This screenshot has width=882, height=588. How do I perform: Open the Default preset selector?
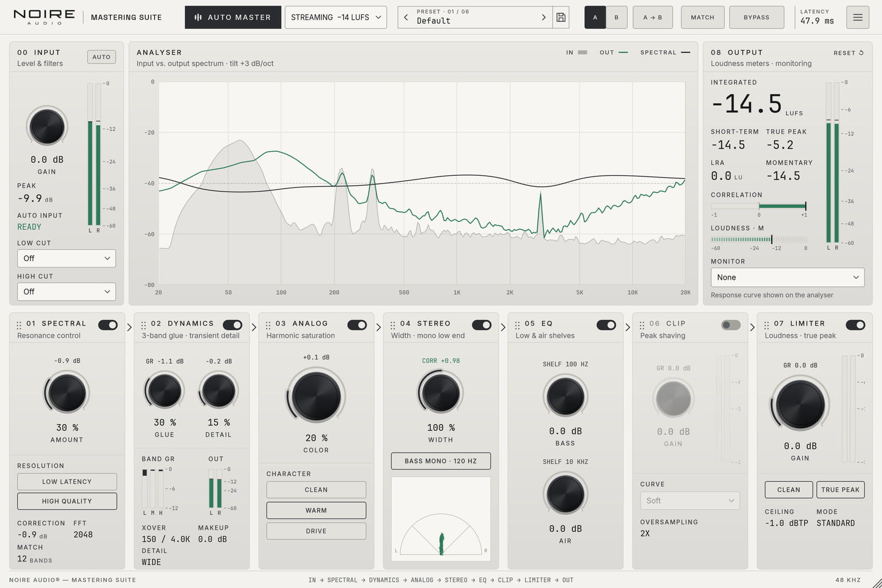coord(475,17)
